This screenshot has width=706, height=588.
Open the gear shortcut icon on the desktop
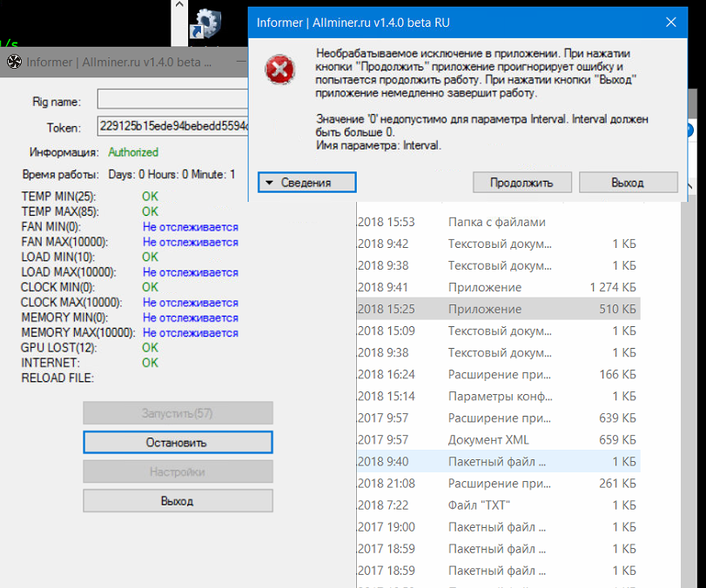206,23
